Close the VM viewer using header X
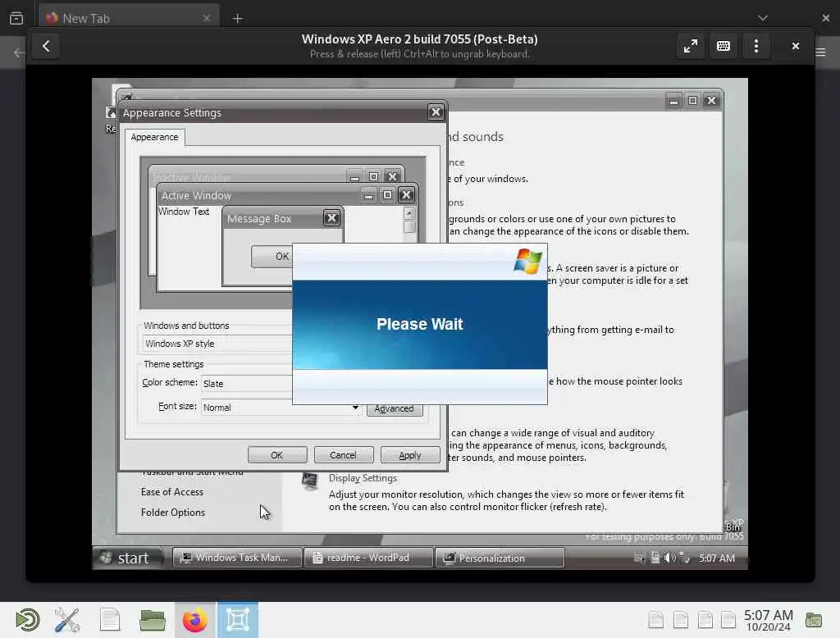Viewport: 840px width, 638px height. (x=796, y=47)
